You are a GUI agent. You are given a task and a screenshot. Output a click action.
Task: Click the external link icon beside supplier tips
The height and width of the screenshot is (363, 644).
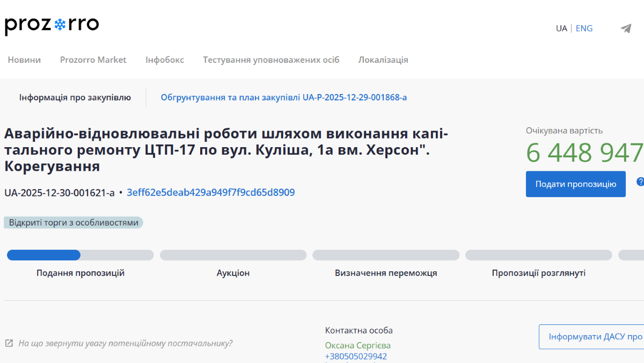coord(9,343)
